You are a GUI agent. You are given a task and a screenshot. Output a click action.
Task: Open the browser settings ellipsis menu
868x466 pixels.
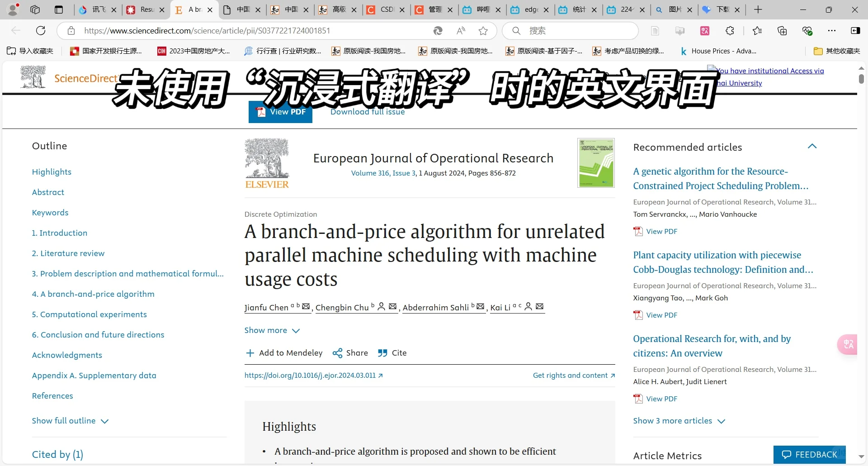click(832, 31)
